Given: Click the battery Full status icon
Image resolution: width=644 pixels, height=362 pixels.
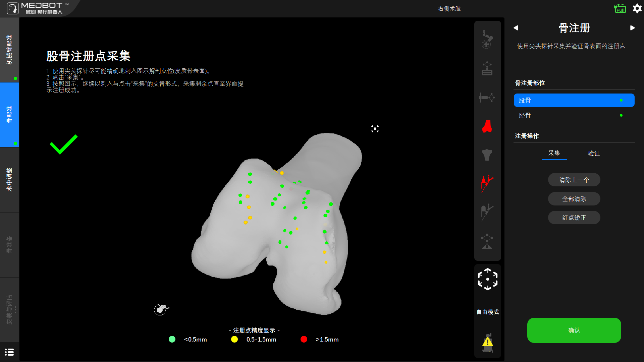Looking at the screenshot, I should 620,8.
